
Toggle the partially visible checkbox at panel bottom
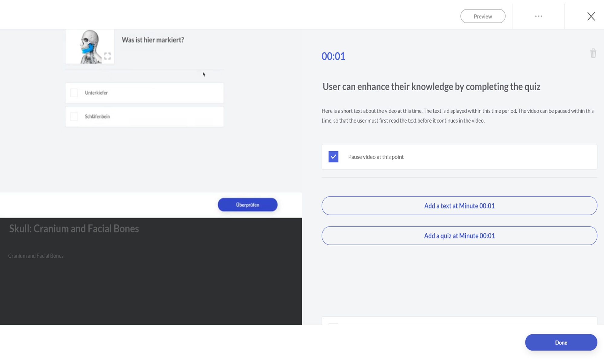[x=333, y=324]
